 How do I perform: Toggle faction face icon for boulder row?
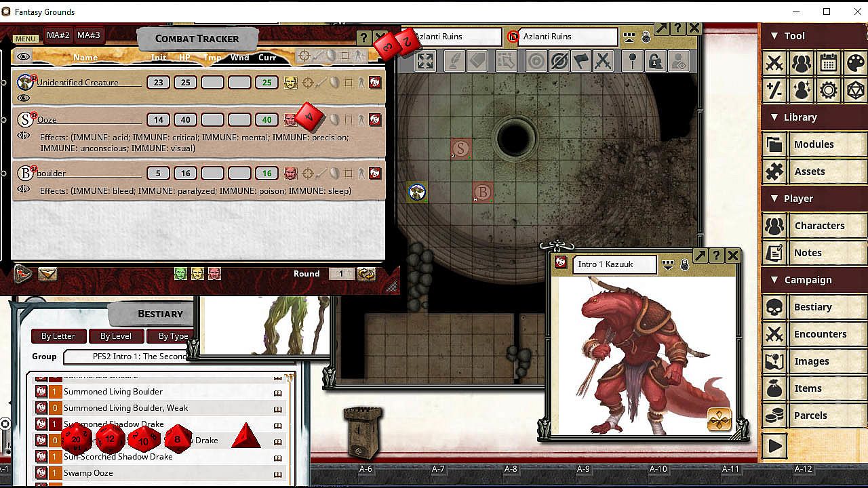[x=290, y=174]
